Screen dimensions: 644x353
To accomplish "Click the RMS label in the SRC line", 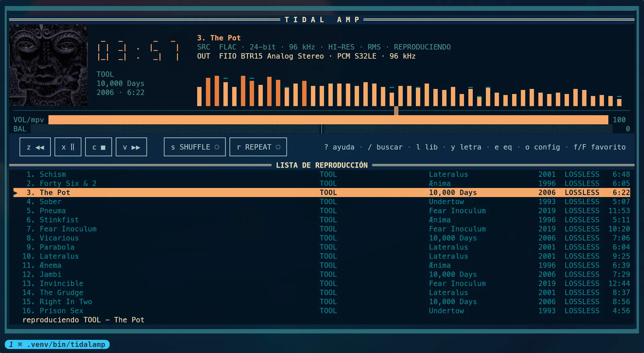I will point(374,47).
